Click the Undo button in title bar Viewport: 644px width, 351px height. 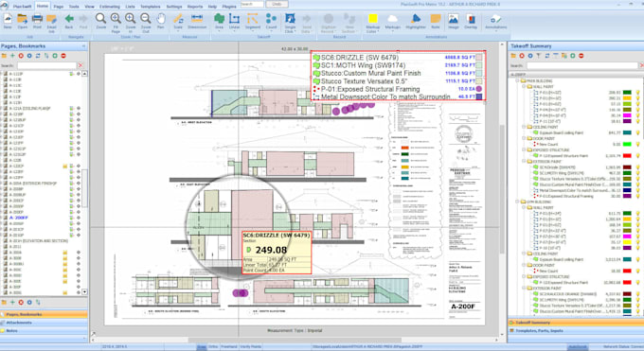[x=277, y=4]
